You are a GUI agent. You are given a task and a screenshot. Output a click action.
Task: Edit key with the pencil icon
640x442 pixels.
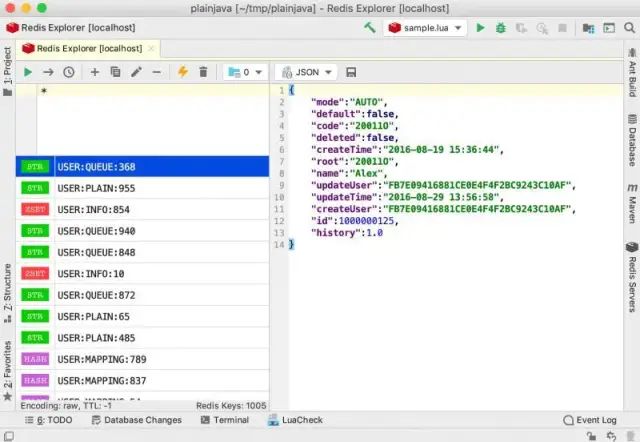tap(136, 72)
